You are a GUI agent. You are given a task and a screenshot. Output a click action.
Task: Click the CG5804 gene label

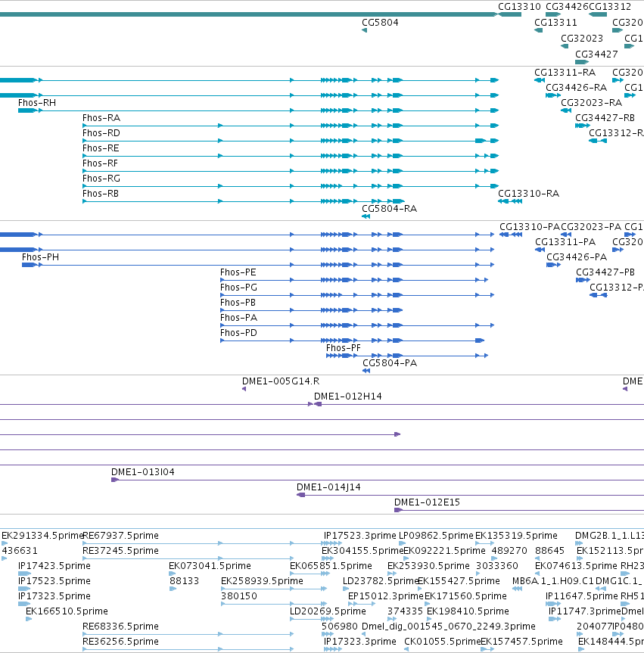point(380,23)
